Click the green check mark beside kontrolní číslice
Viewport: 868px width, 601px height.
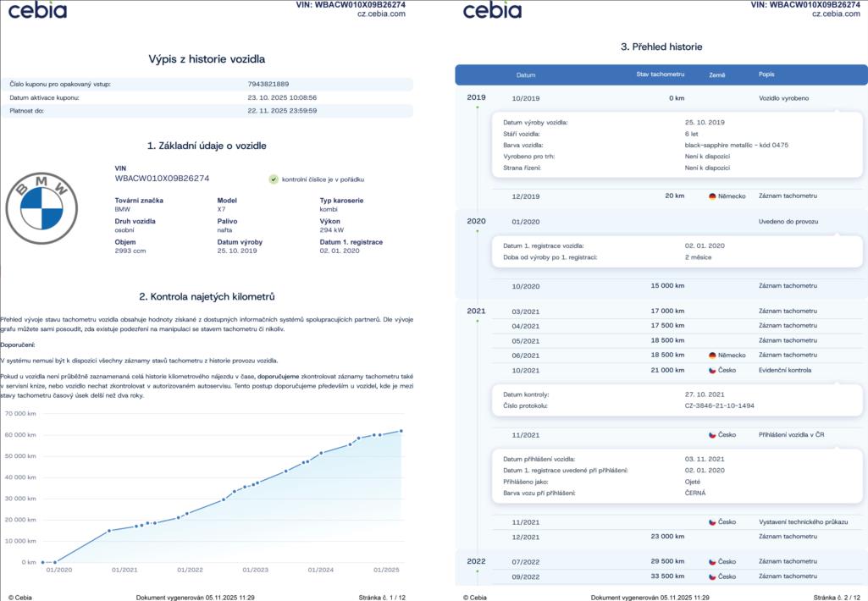pyautogui.click(x=274, y=179)
